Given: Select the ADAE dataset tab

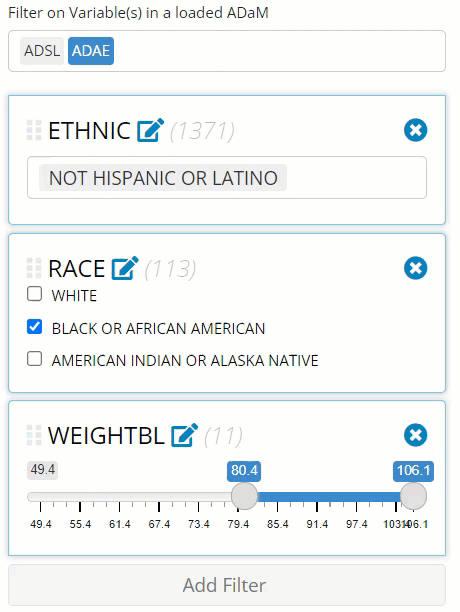Looking at the screenshot, I should tap(91, 51).
